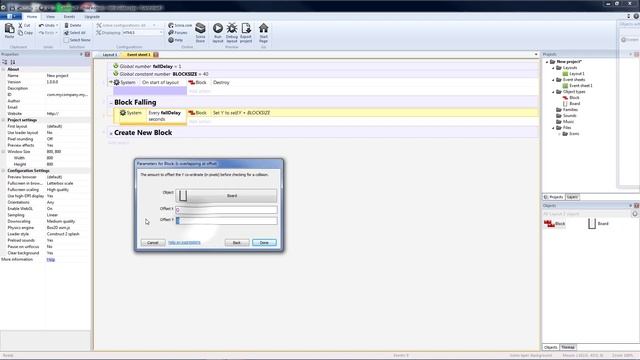Screen dimensions: 640x360
Task: Click the Run layout play icon
Action: click(218, 28)
